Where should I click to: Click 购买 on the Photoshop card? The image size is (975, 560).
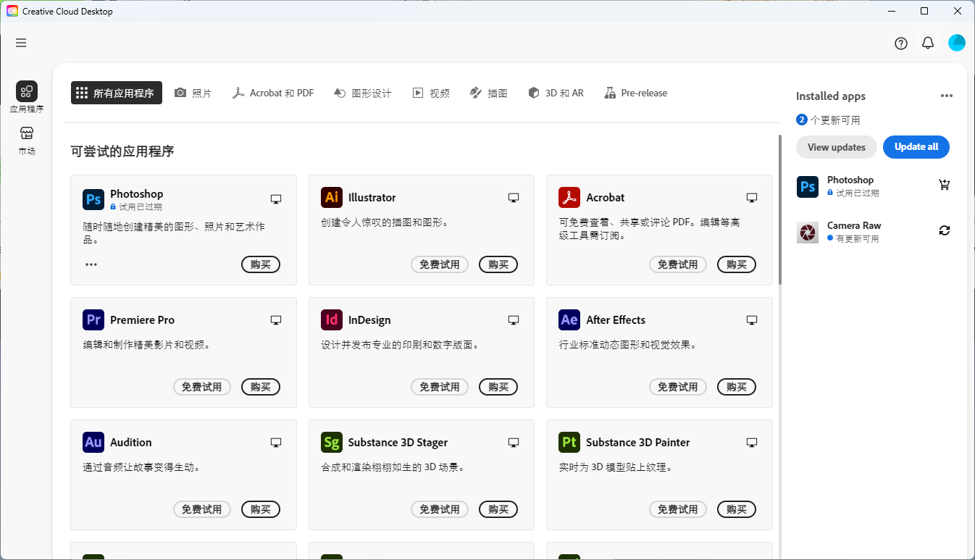coord(261,264)
